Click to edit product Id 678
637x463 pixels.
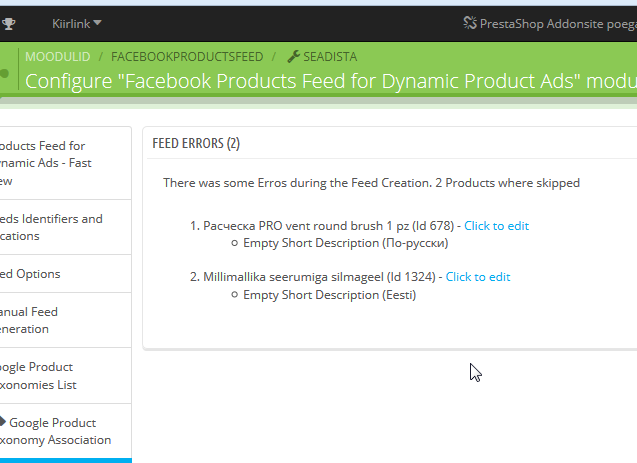pos(496,226)
